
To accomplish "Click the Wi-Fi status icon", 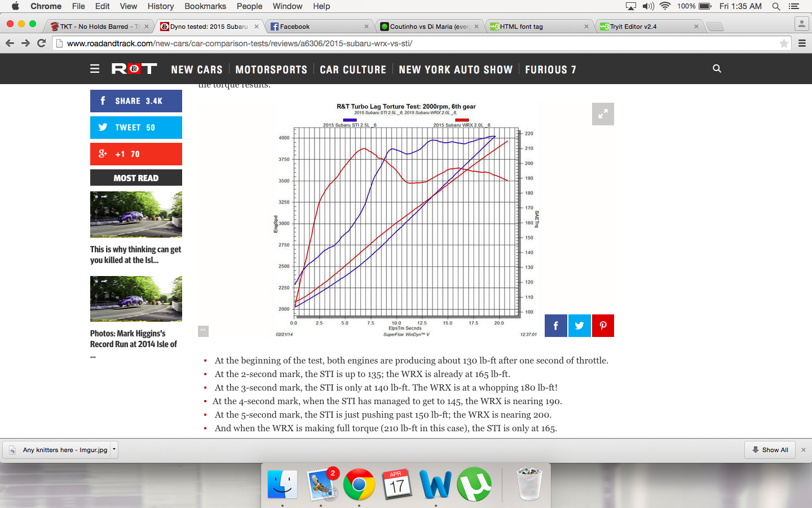I will point(665,6).
